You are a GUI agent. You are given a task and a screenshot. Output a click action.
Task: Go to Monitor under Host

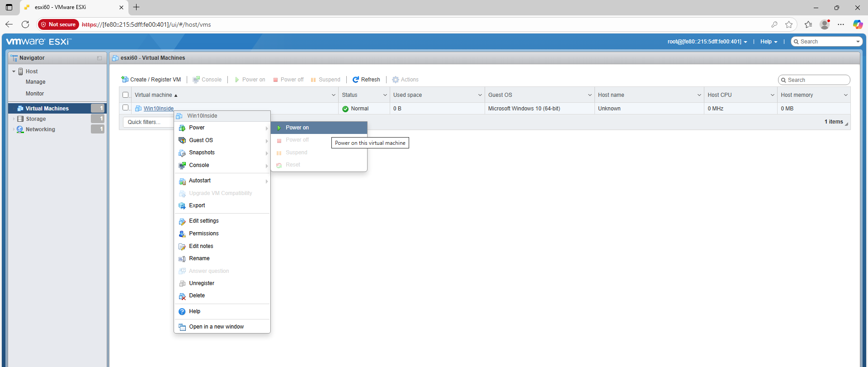click(35, 94)
